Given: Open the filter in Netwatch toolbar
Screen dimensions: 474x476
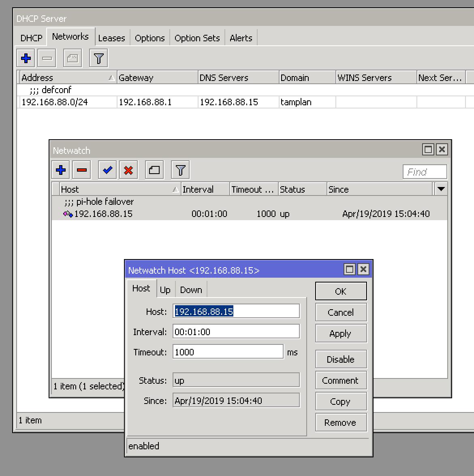Looking at the screenshot, I should pos(180,170).
